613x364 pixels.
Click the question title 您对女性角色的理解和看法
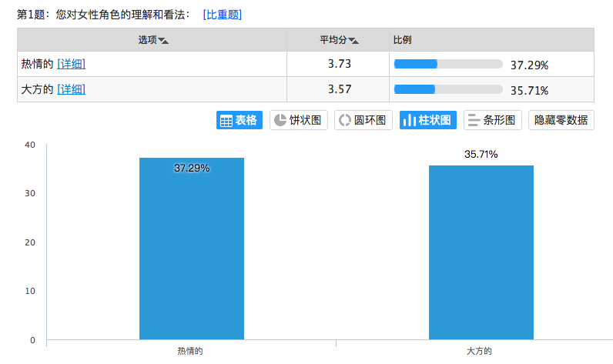click(x=120, y=15)
